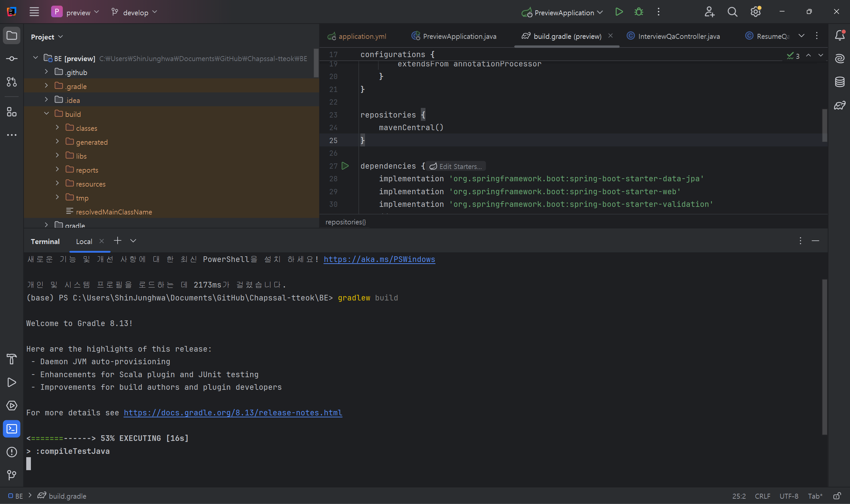850x504 pixels.
Task: Open the Gradle release notes link
Action: 233,413
